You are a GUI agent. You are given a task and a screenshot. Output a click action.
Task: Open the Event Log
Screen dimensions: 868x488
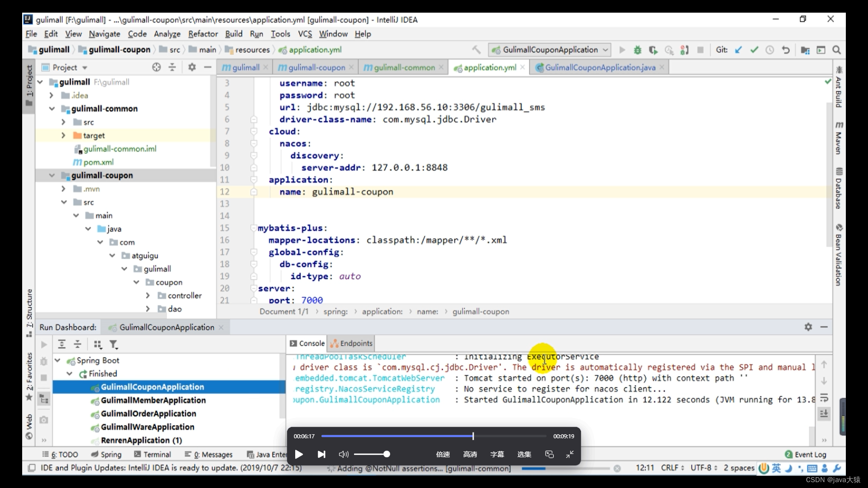pos(806,455)
